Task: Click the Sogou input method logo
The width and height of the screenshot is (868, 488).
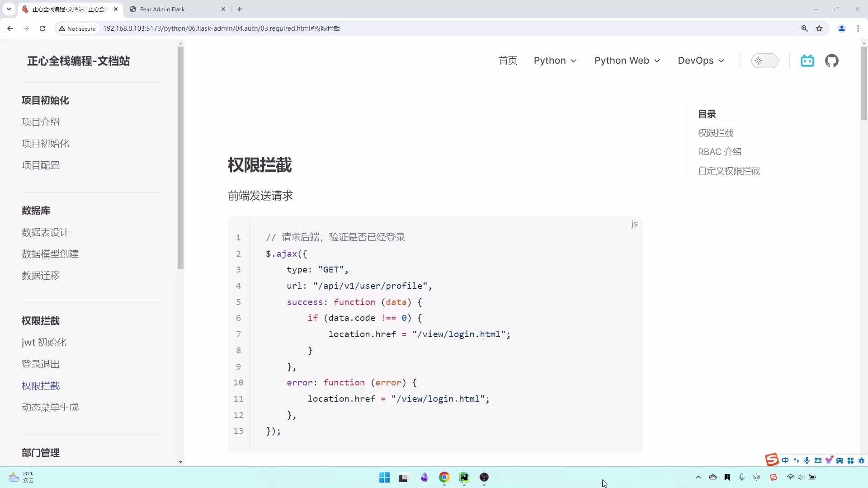Action: (772, 460)
